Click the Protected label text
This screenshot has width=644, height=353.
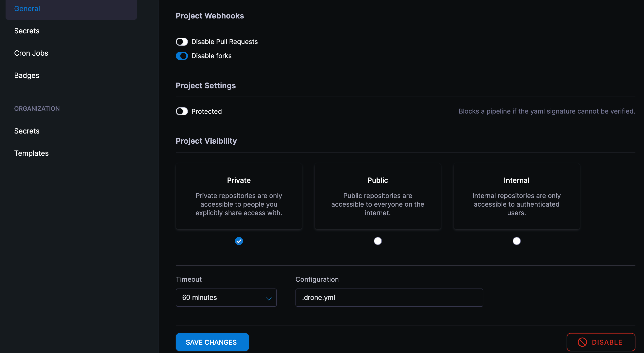pos(207,112)
